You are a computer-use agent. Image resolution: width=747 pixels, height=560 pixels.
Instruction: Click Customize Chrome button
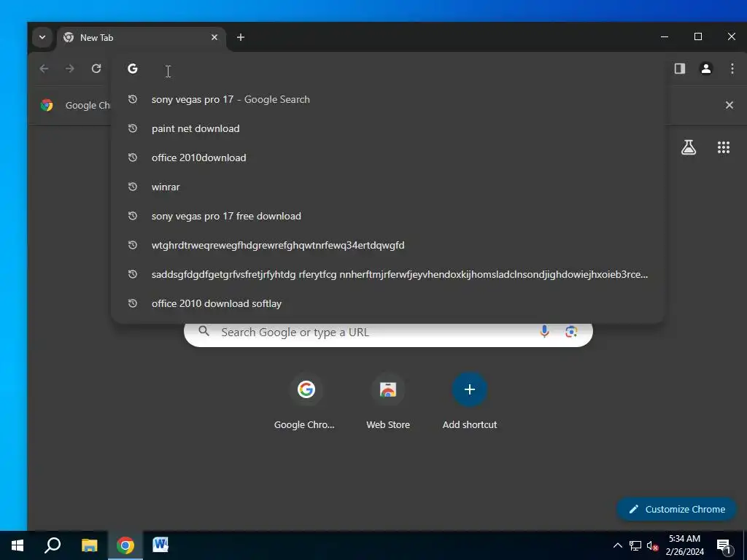(x=676, y=509)
